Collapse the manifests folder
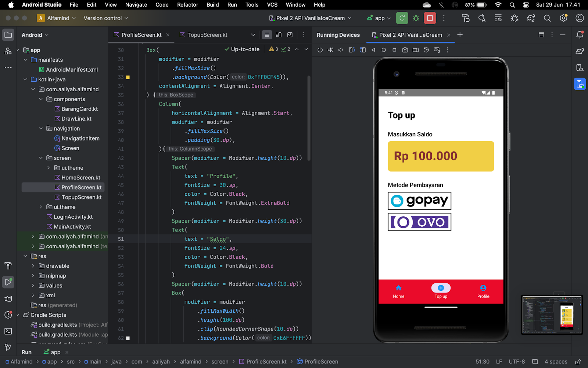The height and width of the screenshot is (368, 588). (25, 60)
